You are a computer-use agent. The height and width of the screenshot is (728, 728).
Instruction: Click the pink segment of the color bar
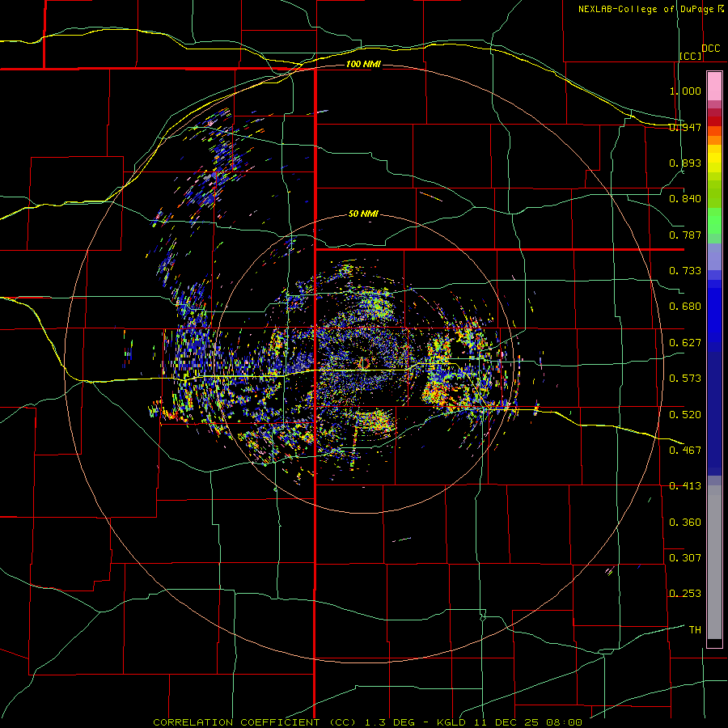coord(714,86)
